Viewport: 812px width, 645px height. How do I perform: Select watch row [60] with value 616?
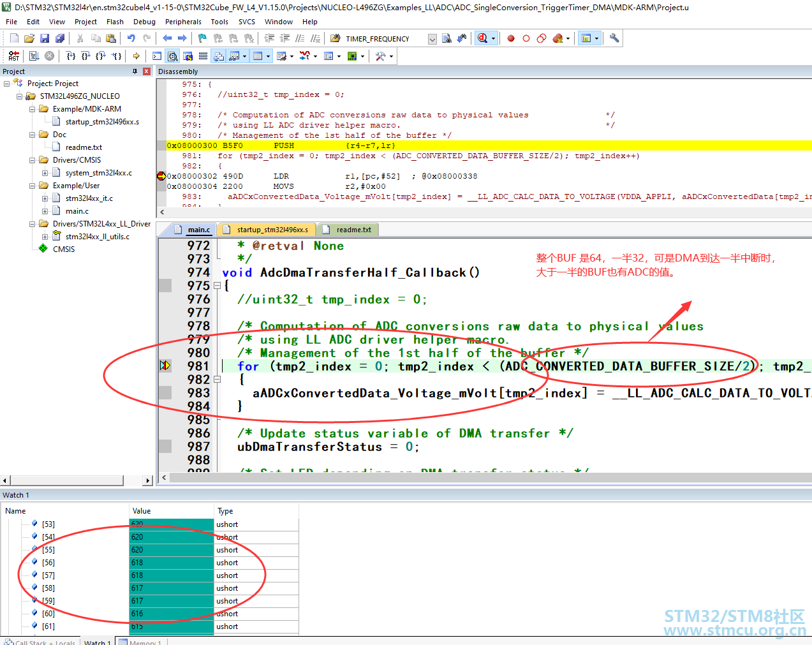pyautogui.click(x=150, y=614)
